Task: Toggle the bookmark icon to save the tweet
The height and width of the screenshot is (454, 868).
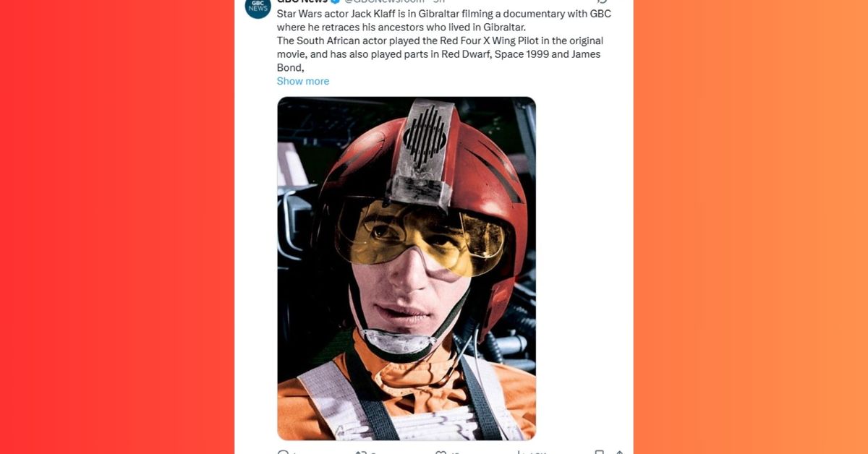Action: coord(598,452)
